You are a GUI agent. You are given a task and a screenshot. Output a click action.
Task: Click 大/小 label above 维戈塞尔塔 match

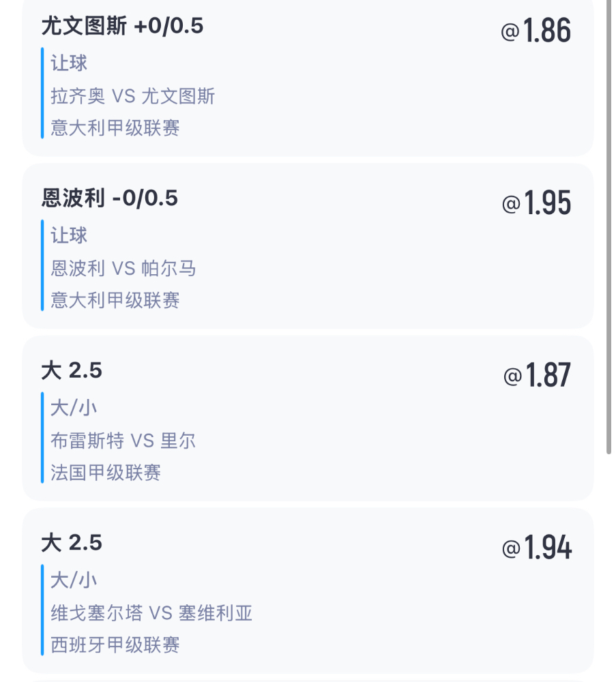click(74, 580)
